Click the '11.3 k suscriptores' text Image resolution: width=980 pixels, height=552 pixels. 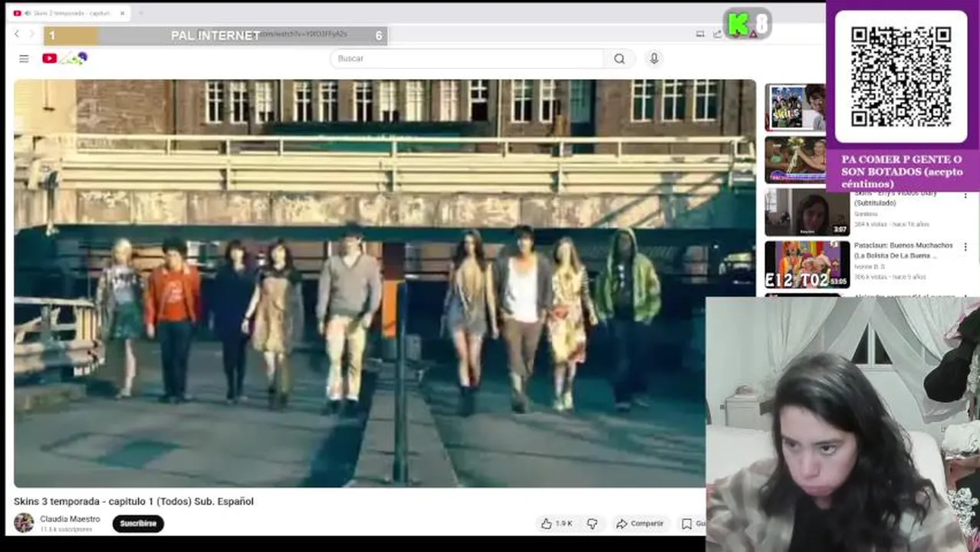tap(66, 530)
